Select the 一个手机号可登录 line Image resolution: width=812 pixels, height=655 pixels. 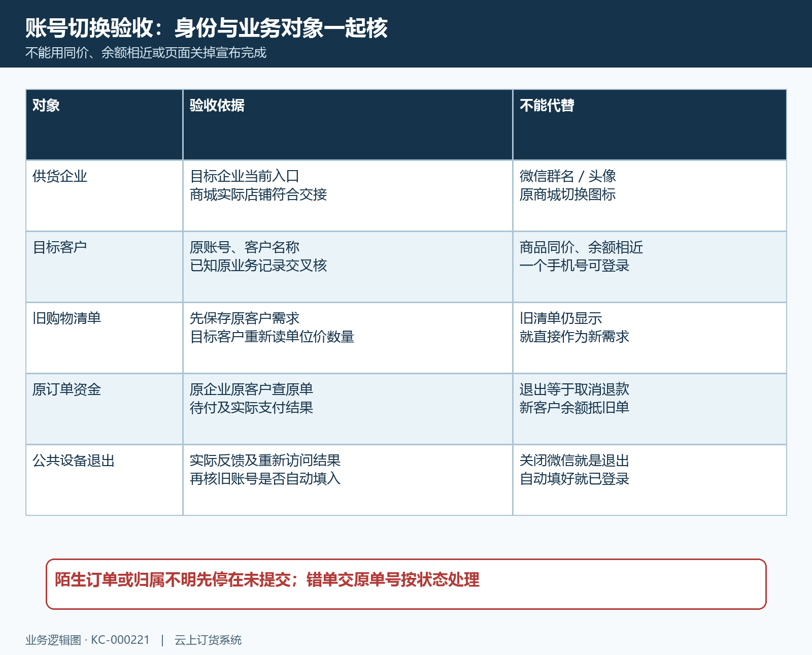click(574, 266)
